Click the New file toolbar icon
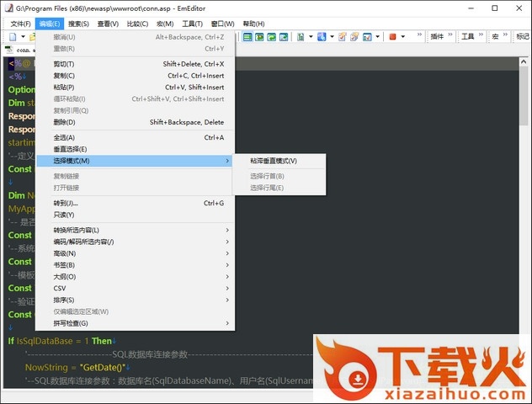This screenshot has width=532, height=404. (13, 37)
